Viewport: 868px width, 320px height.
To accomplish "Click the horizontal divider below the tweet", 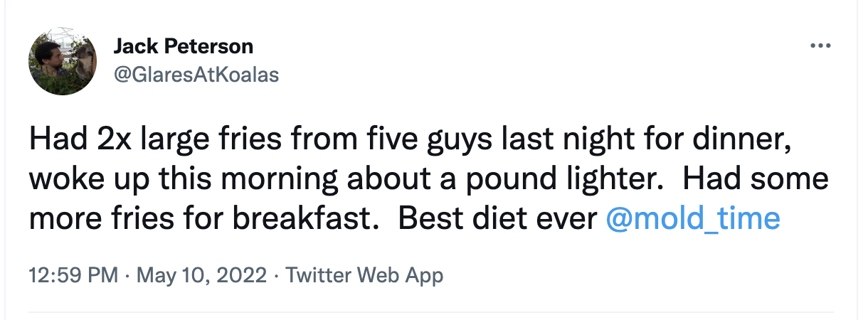I will (x=429, y=311).
